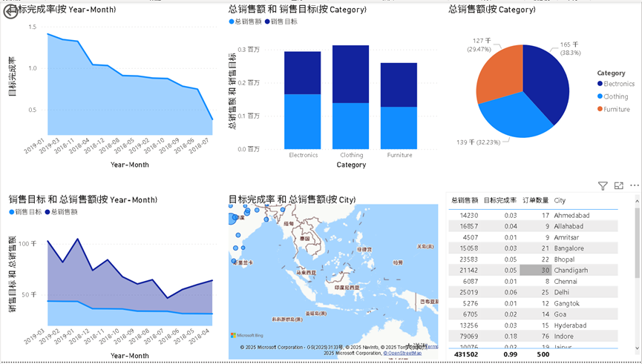Click the 2018-07 axis label in top chart

tap(199, 146)
